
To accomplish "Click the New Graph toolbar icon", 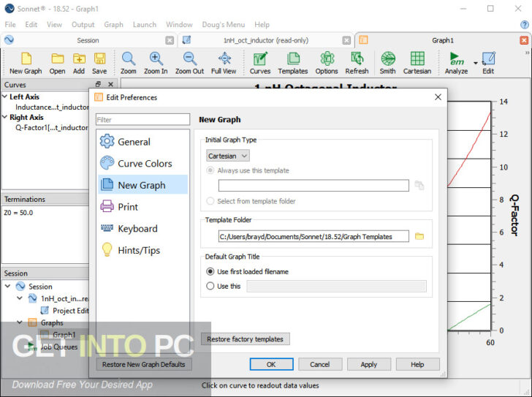I will point(26,63).
